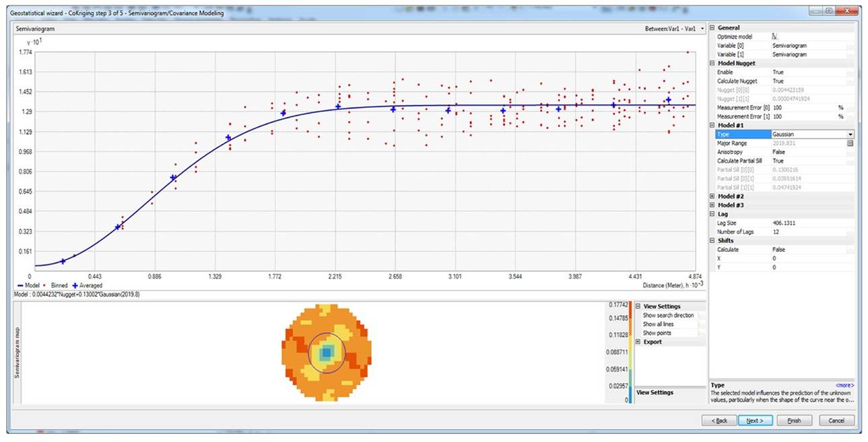This screenshot has width=868, height=442.
Task: Click the Optimize model icon
Action: pyautogui.click(x=775, y=36)
